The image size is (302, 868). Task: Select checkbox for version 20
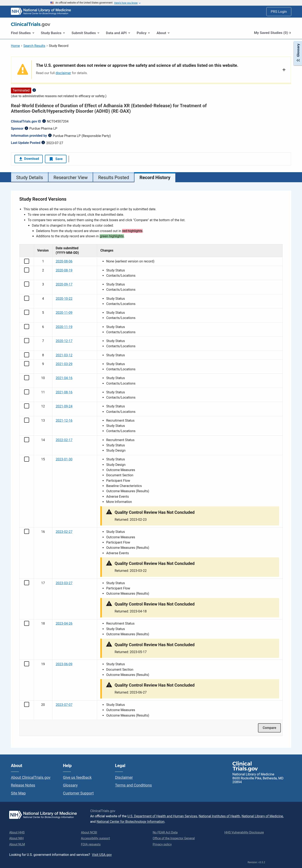[x=27, y=704]
